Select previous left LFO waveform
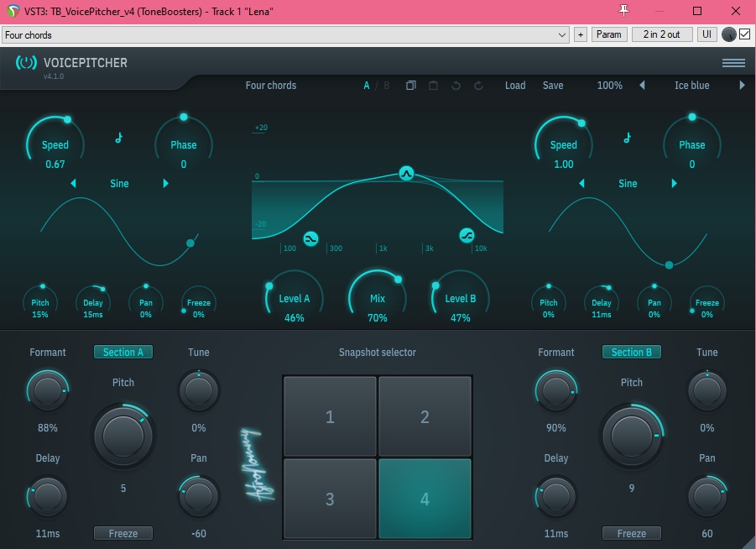This screenshot has width=756, height=549. point(73,183)
